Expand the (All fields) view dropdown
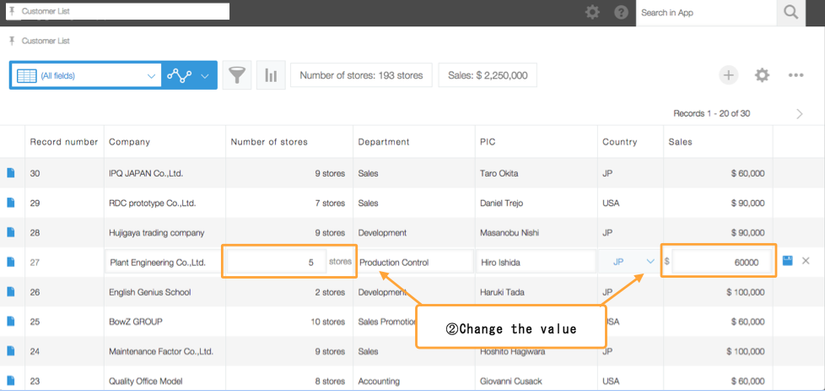This screenshot has height=391, width=825. (151, 76)
